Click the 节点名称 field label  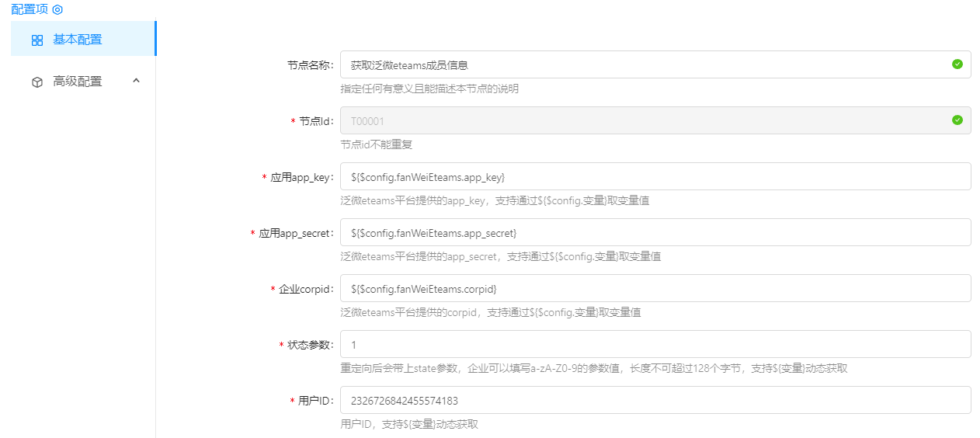click(x=310, y=65)
